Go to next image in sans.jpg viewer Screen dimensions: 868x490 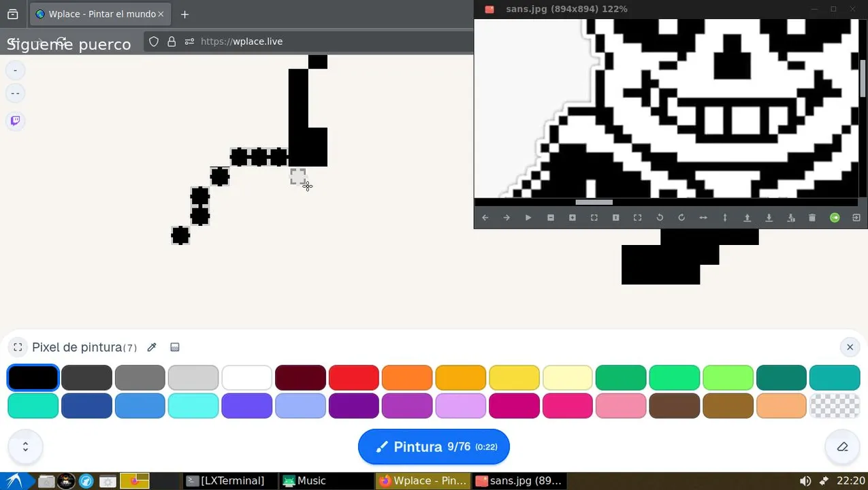click(507, 218)
